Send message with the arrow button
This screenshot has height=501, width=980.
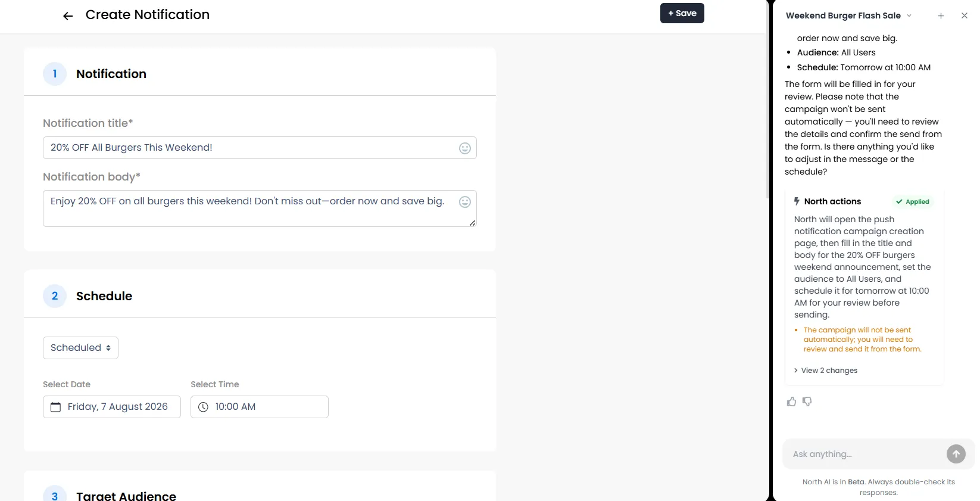point(956,454)
